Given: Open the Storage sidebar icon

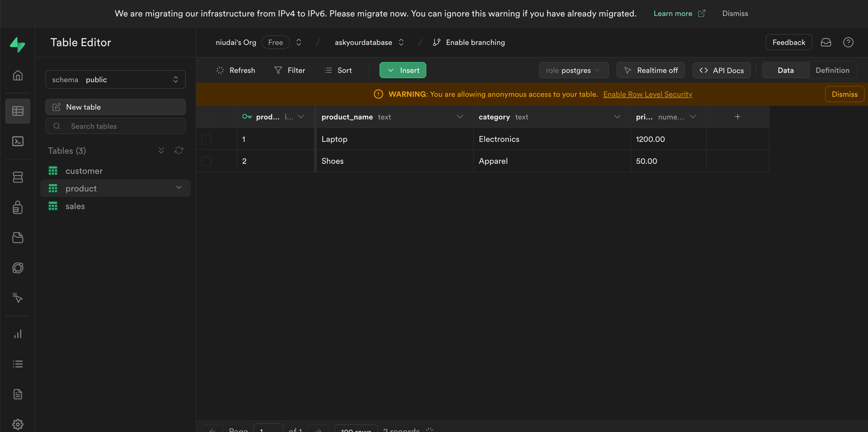Looking at the screenshot, I should point(18,237).
